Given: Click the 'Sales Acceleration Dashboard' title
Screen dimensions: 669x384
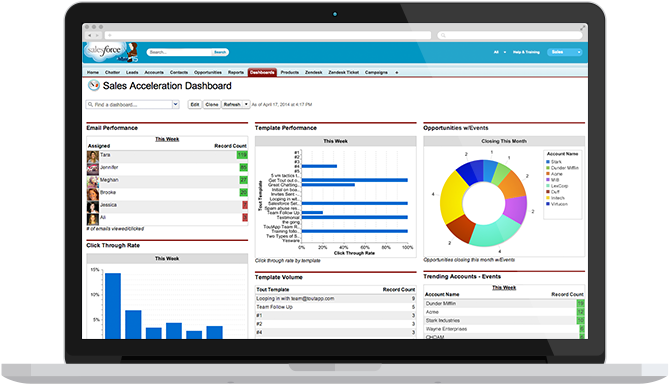Looking at the screenshot, I should click(167, 86).
